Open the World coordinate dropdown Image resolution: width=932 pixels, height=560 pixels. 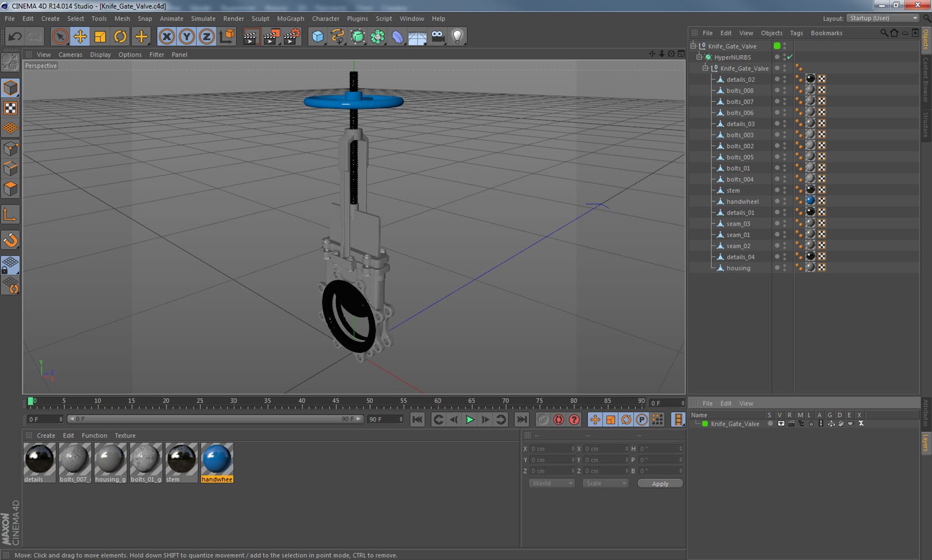point(552,483)
